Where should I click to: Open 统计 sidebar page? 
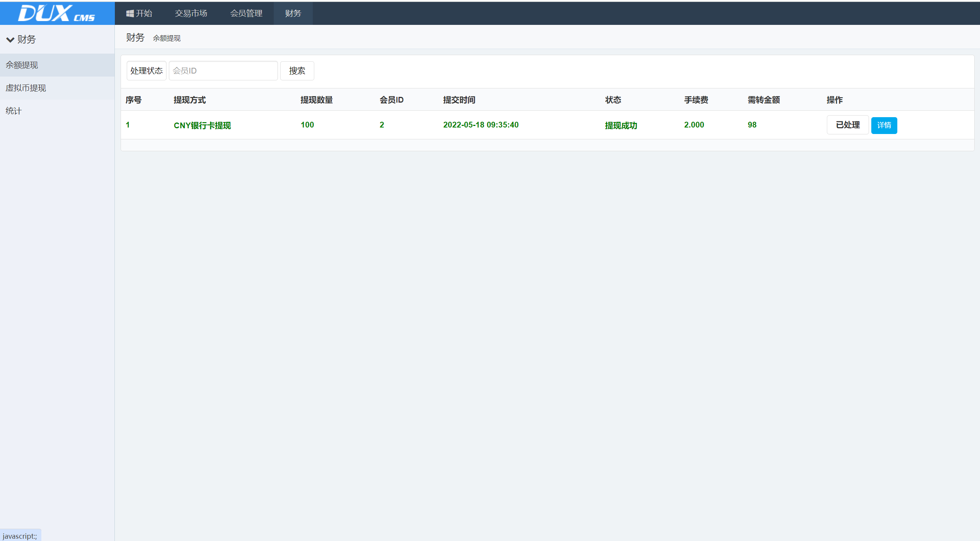point(13,111)
